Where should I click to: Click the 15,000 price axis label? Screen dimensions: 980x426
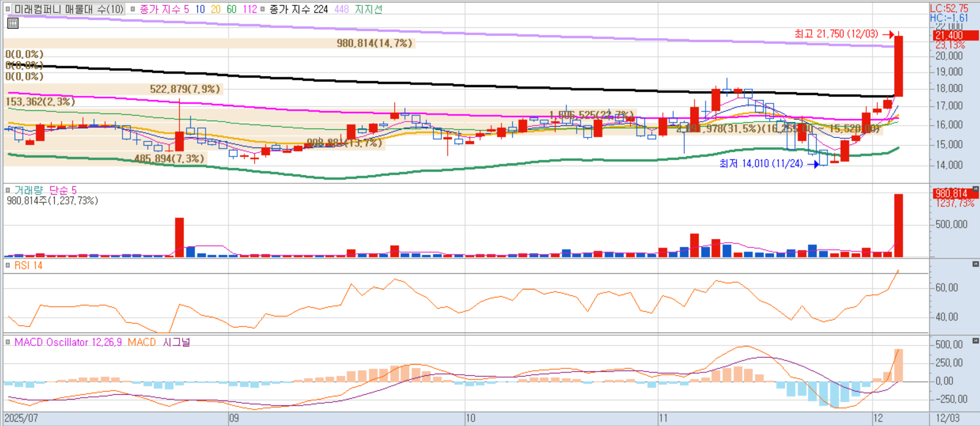point(949,144)
